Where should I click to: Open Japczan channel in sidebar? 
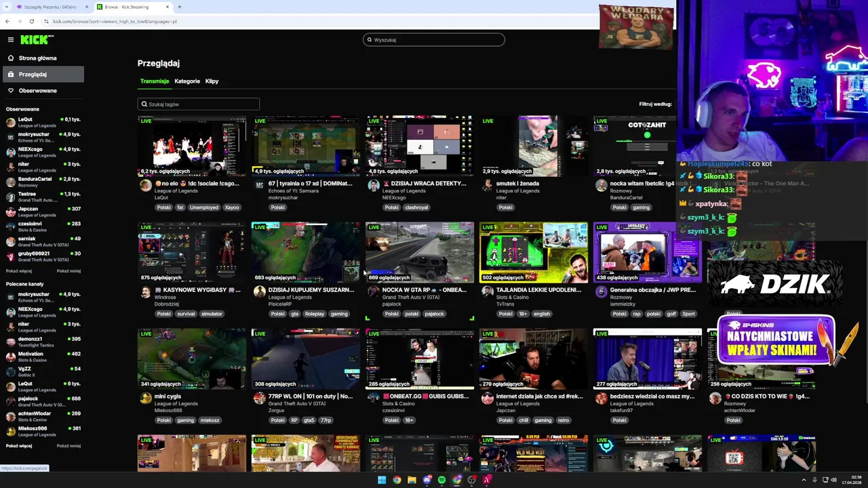coord(43,211)
